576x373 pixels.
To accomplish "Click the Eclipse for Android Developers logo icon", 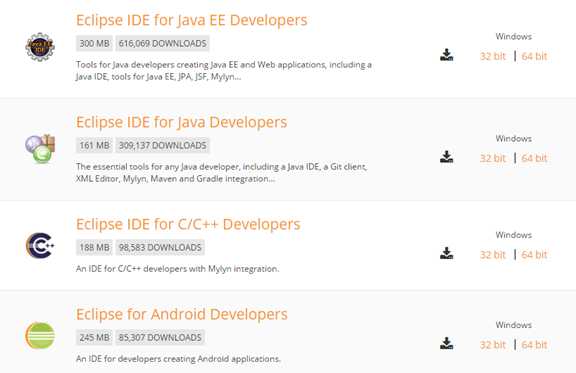I will click(x=40, y=335).
